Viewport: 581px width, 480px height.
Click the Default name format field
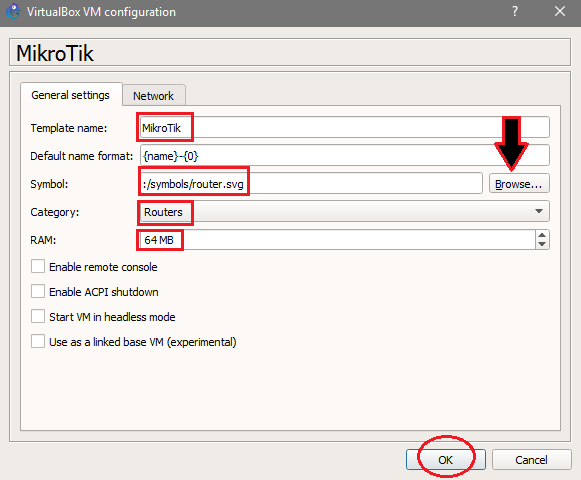pyautogui.click(x=345, y=156)
